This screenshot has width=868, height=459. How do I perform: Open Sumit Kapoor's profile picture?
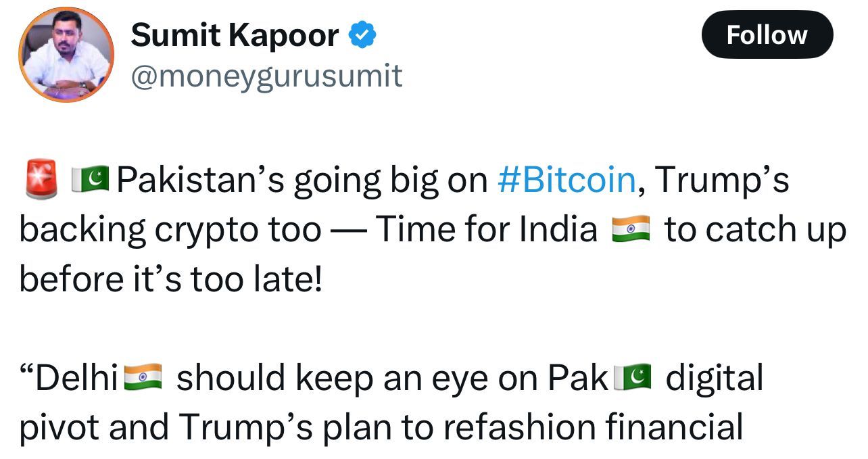coord(66,55)
